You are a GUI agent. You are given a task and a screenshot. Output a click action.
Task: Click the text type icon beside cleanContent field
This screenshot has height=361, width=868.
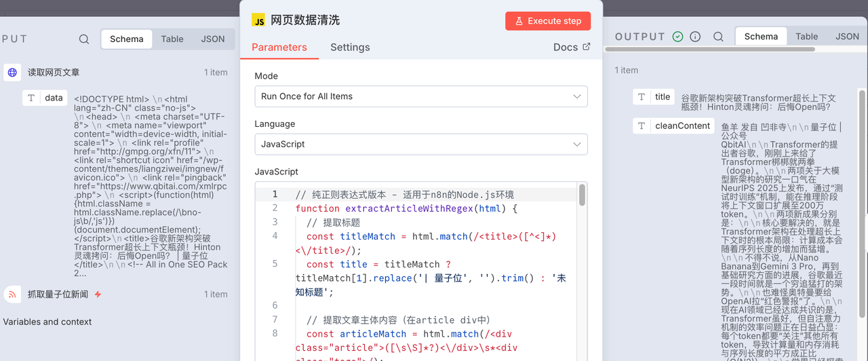642,126
